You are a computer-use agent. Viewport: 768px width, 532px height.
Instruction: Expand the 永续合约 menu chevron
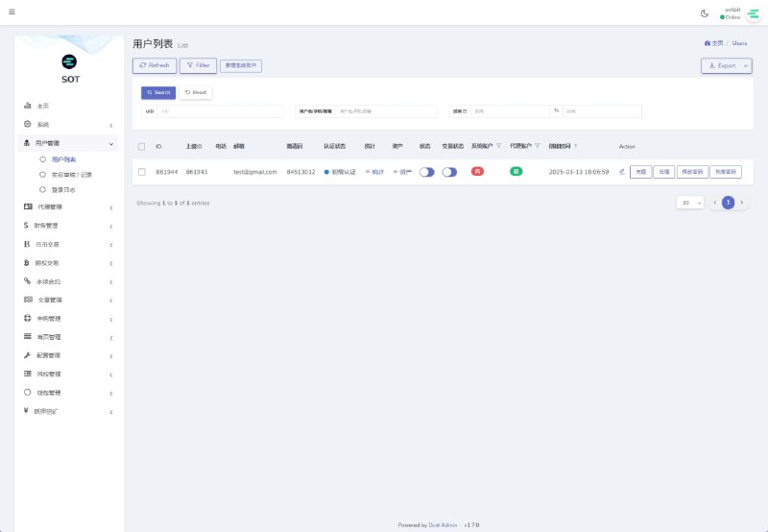click(111, 282)
